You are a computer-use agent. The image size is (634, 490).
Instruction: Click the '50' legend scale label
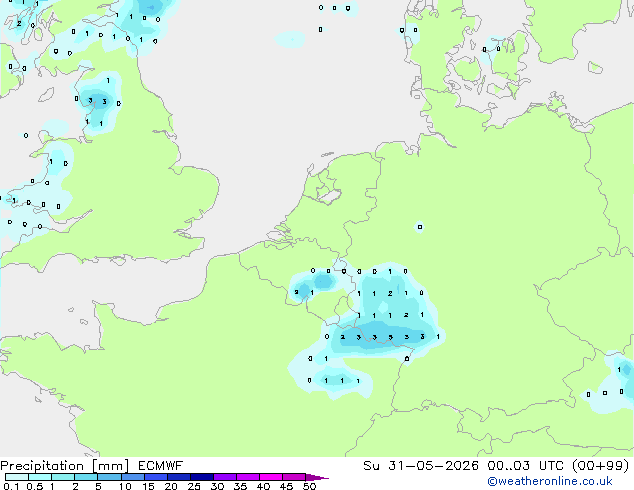[310, 486]
